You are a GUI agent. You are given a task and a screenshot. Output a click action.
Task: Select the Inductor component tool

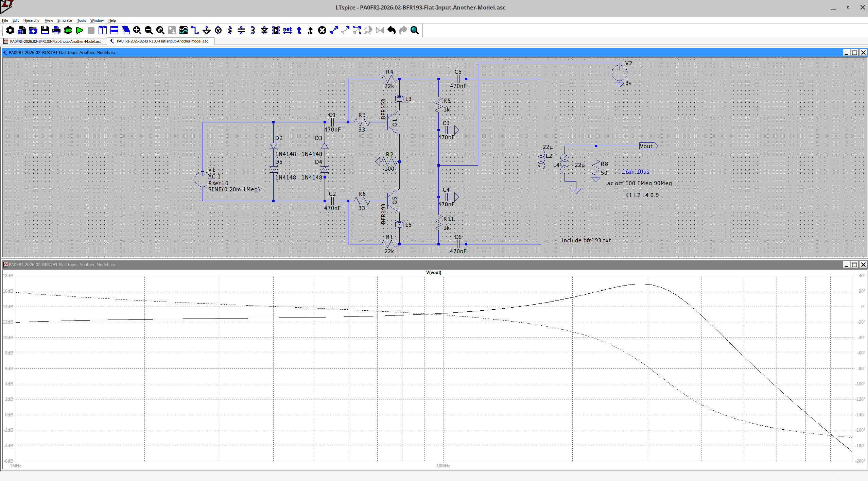(x=253, y=31)
